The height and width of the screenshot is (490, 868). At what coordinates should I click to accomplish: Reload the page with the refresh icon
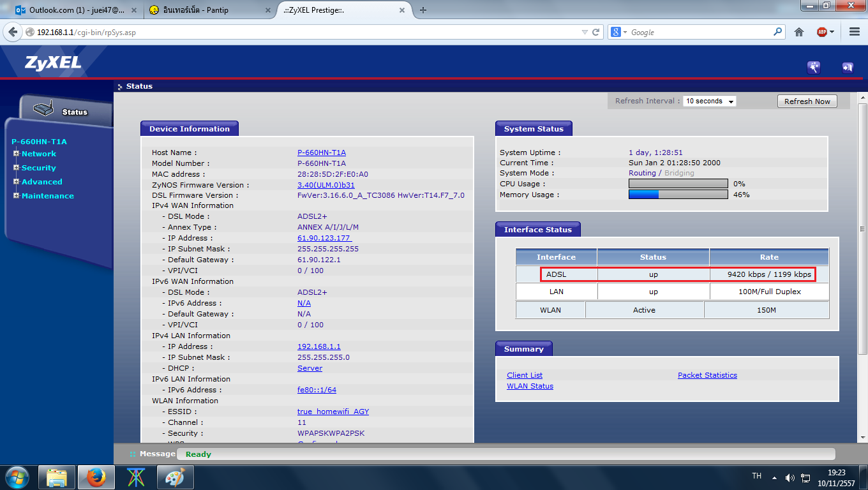[x=596, y=32]
